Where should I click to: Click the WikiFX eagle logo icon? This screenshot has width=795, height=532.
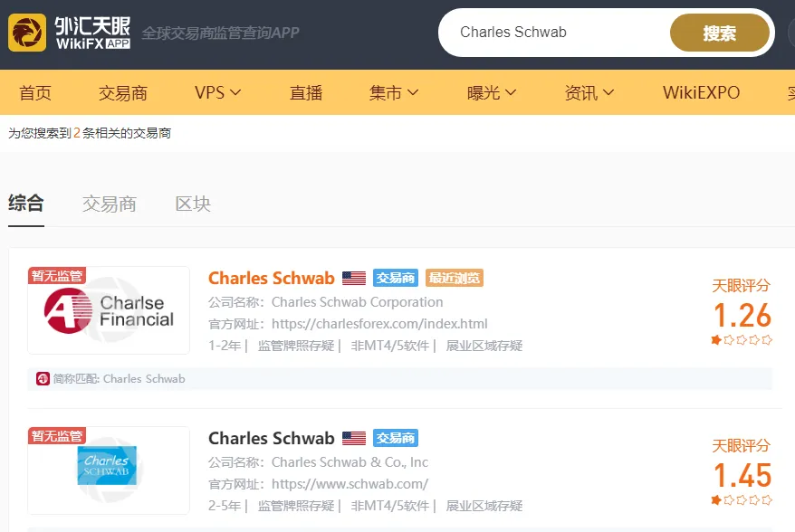coord(27,33)
